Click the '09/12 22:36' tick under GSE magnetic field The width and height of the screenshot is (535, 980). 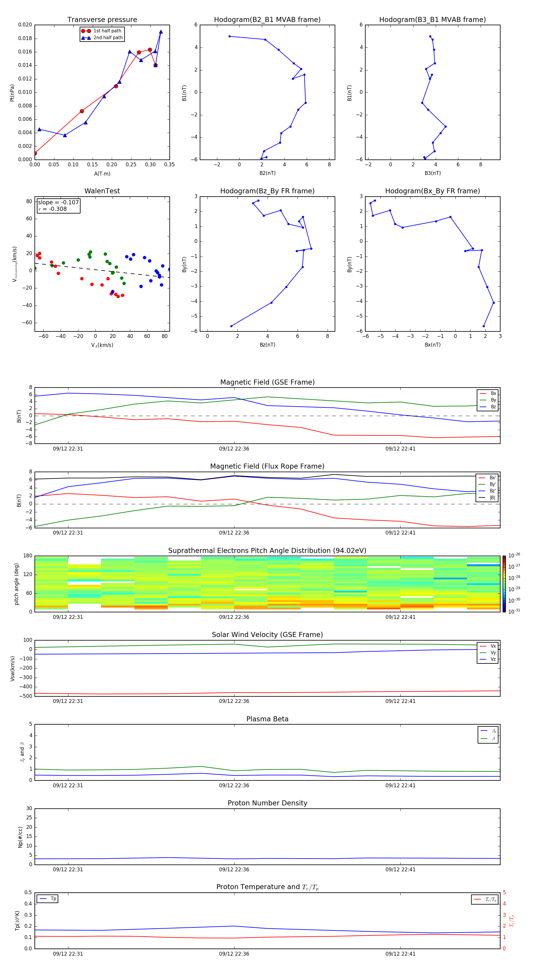coord(234,449)
